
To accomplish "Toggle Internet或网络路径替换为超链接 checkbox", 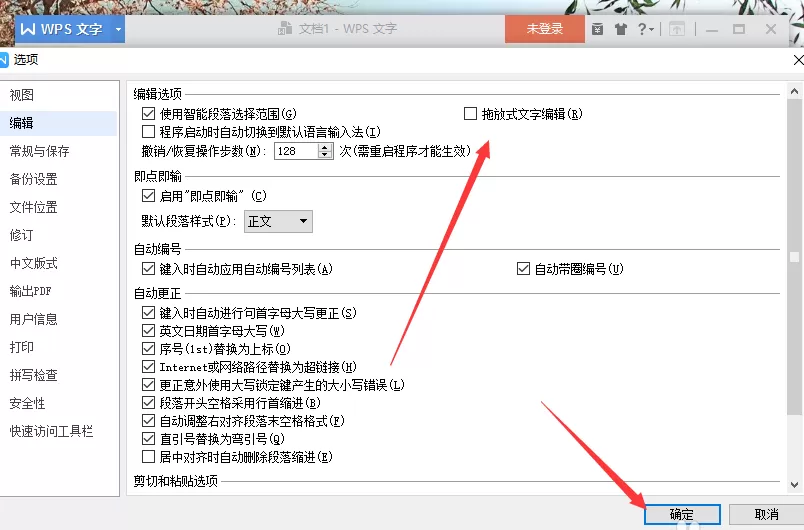I will point(148,367).
